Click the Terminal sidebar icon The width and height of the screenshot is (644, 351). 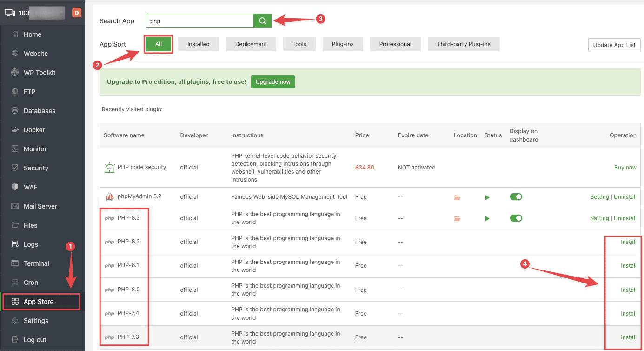pyautogui.click(x=15, y=263)
